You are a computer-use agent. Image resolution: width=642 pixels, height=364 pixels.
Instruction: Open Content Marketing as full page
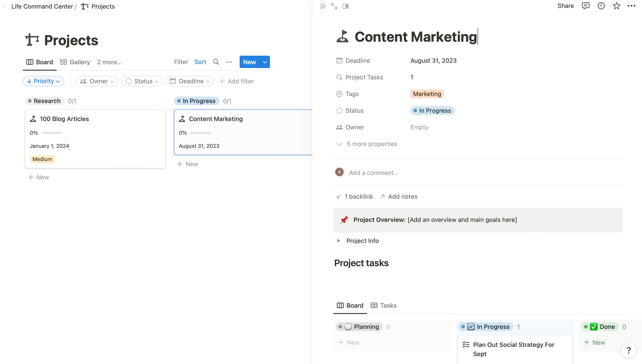tap(334, 6)
